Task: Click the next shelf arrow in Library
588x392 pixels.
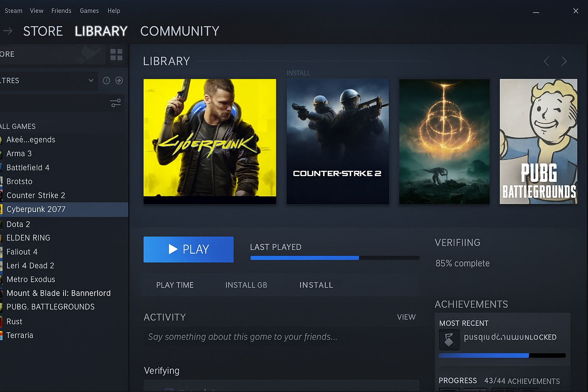Action: pos(564,61)
